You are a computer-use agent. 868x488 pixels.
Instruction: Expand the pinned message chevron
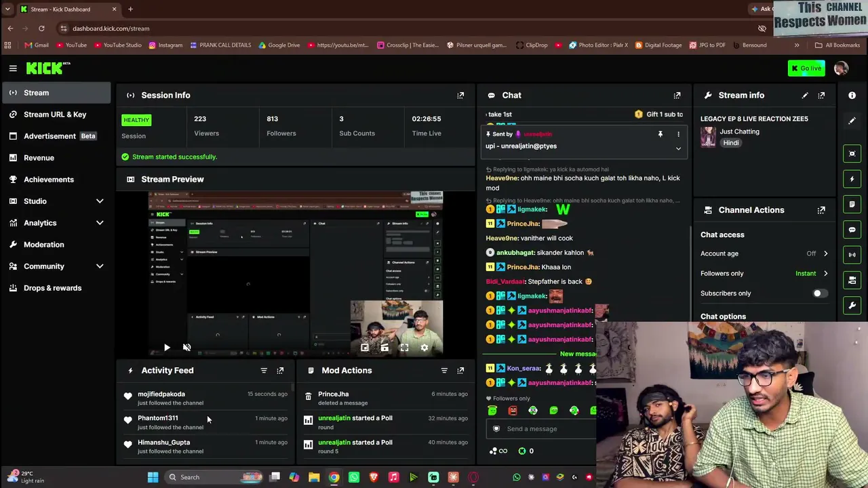[678, 148]
